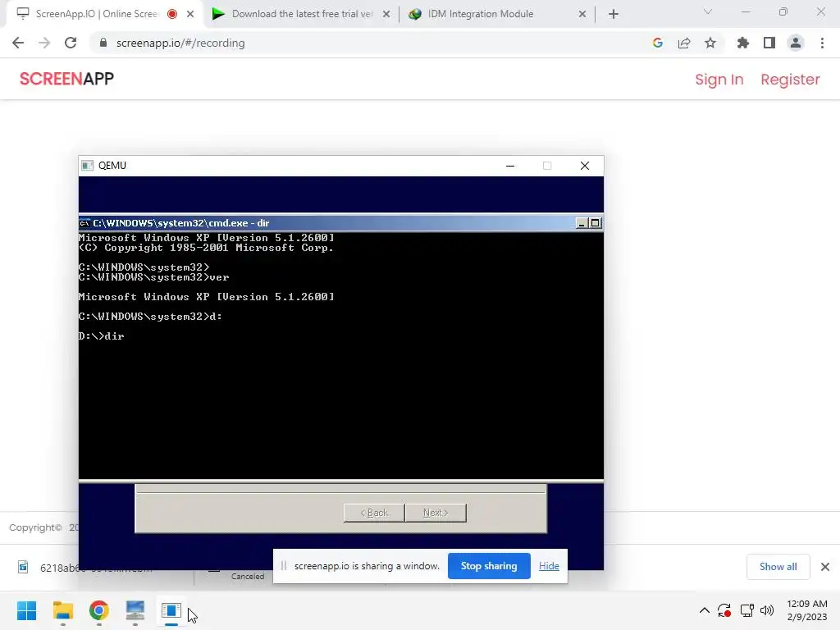Open File Explorer from taskbar
The height and width of the screenshot is (630, 840).
pos(62,610)
